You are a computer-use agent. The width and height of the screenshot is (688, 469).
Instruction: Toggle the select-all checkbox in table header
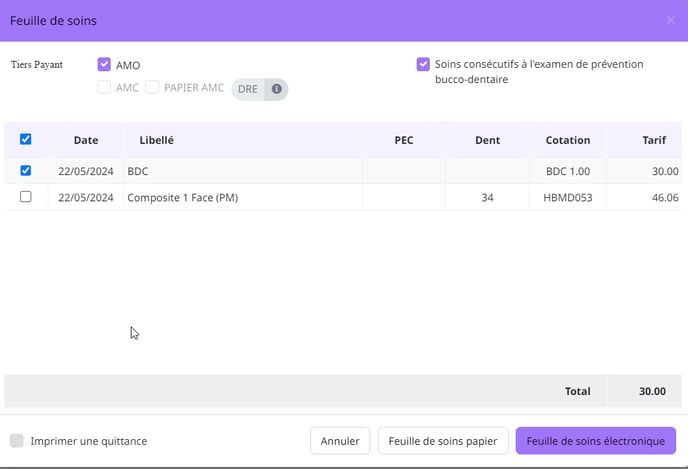tap(26, 140)
